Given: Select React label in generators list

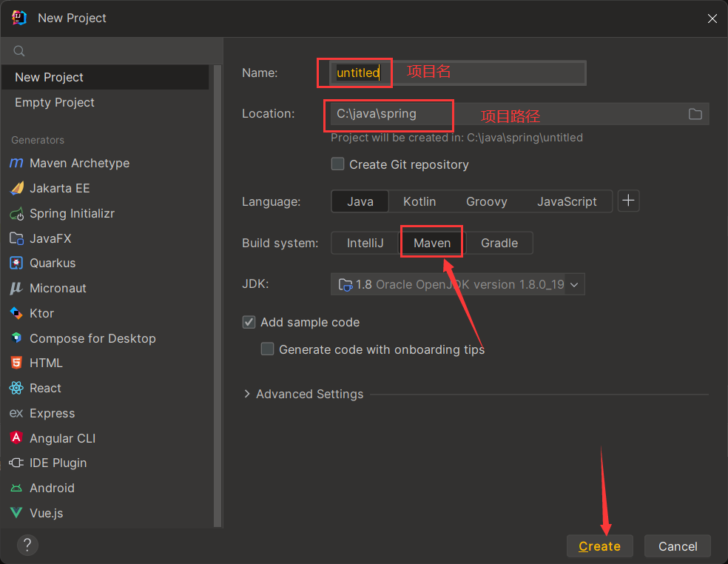Looking at the screenshot, I should pos(46,388).
